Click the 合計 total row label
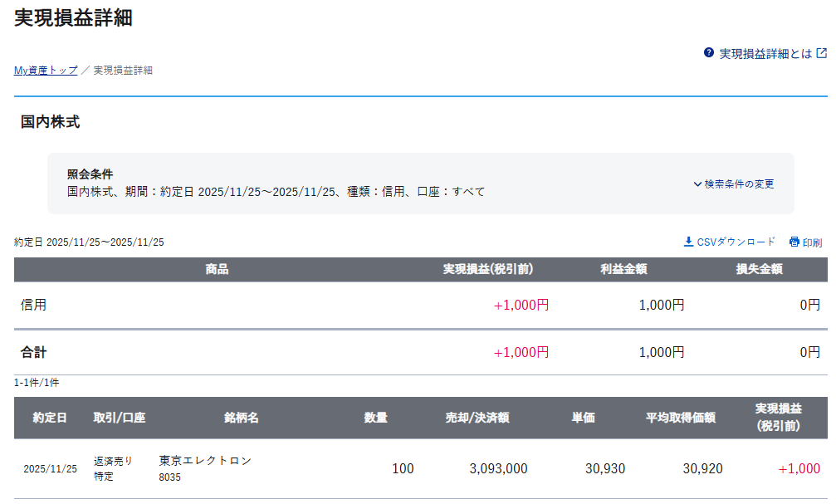This screenshot has height=504, width=836. (34, 352)
